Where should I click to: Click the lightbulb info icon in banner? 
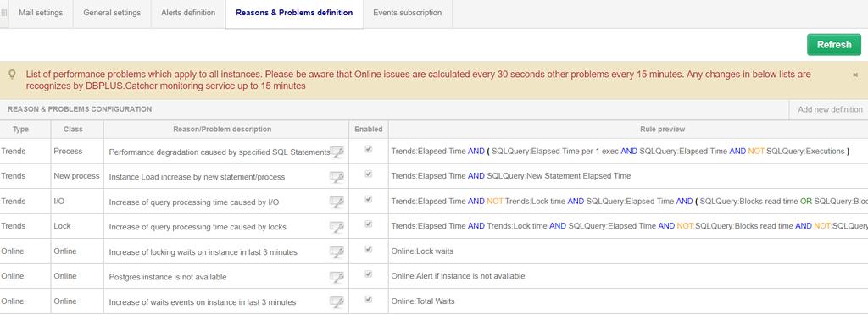click(12, 75)
